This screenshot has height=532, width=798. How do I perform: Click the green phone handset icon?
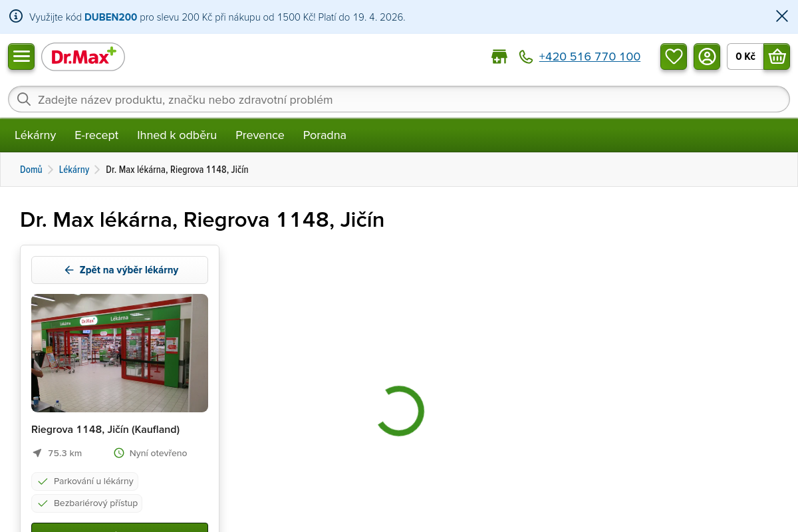[x=526, y=57]
